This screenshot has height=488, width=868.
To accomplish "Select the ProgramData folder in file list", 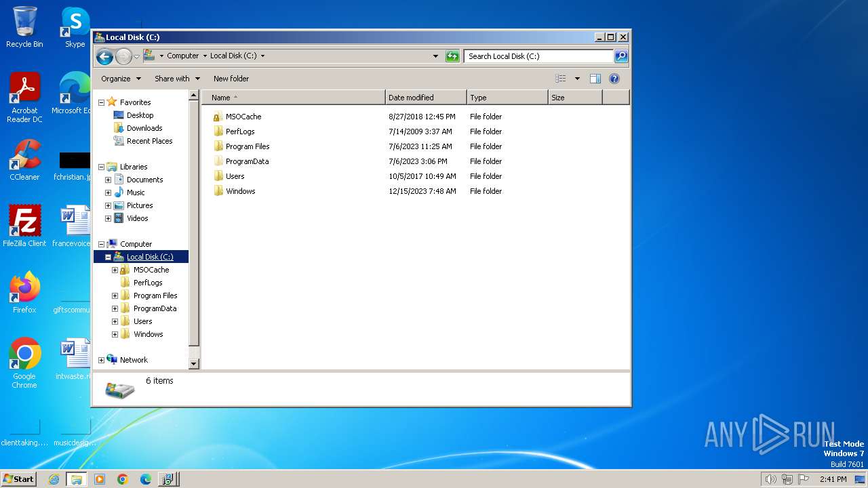I will click(x=247, y=161).
